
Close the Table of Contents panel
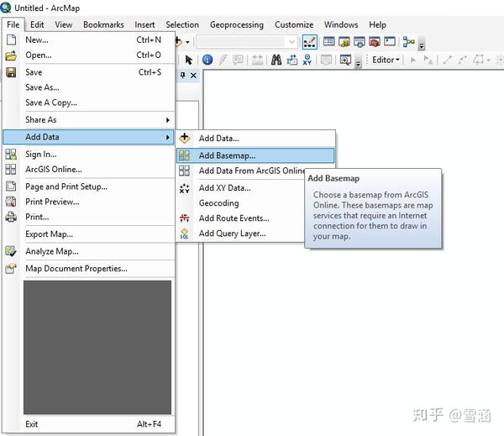193,76
